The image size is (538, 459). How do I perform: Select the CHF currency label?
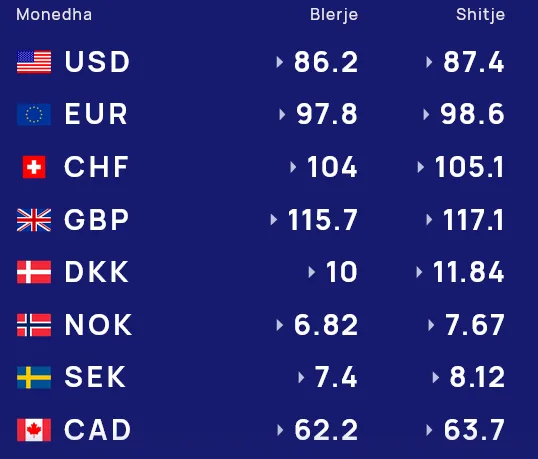click(x=96, y=167)
